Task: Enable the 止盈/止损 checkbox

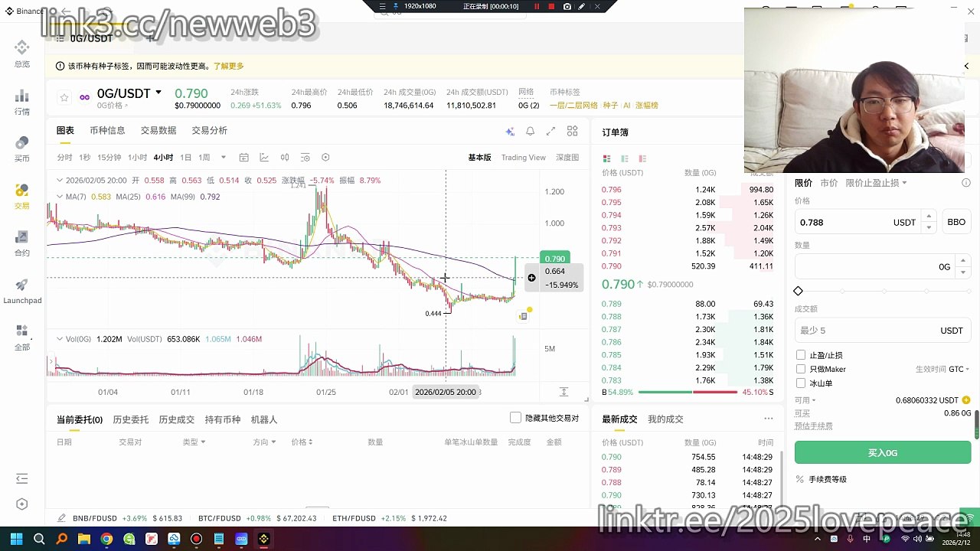Action: (801, 355)
